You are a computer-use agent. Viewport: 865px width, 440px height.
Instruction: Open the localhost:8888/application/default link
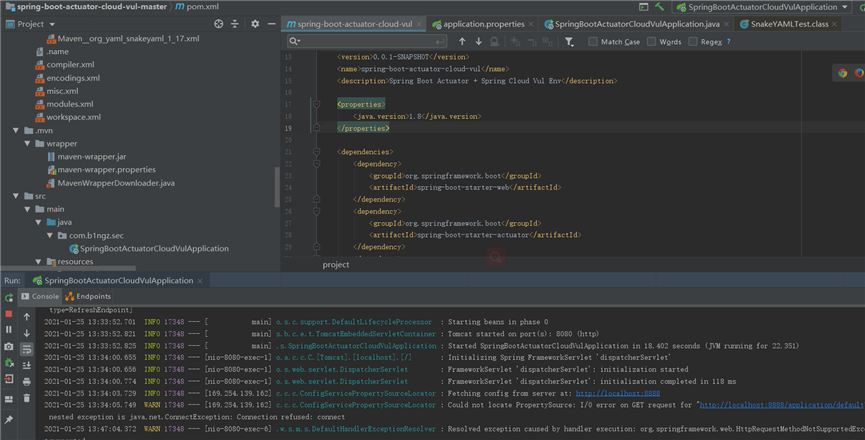(782, 405)
